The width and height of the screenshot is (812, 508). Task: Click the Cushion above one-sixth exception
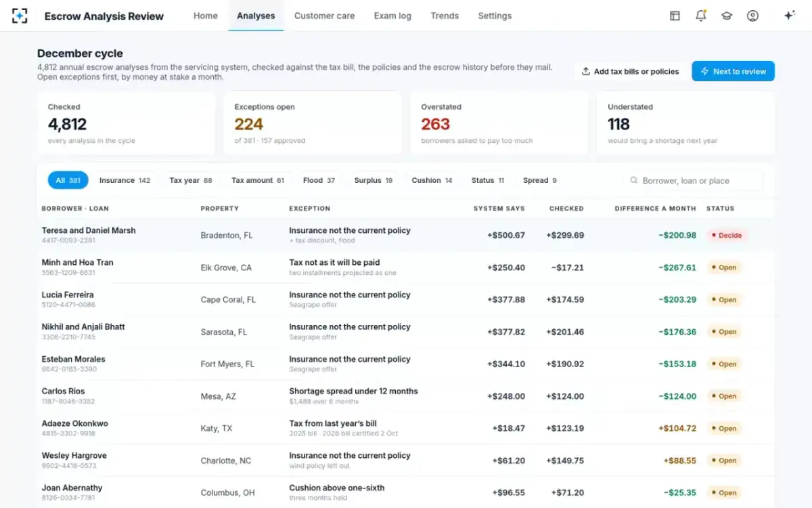tap(336, 488)
